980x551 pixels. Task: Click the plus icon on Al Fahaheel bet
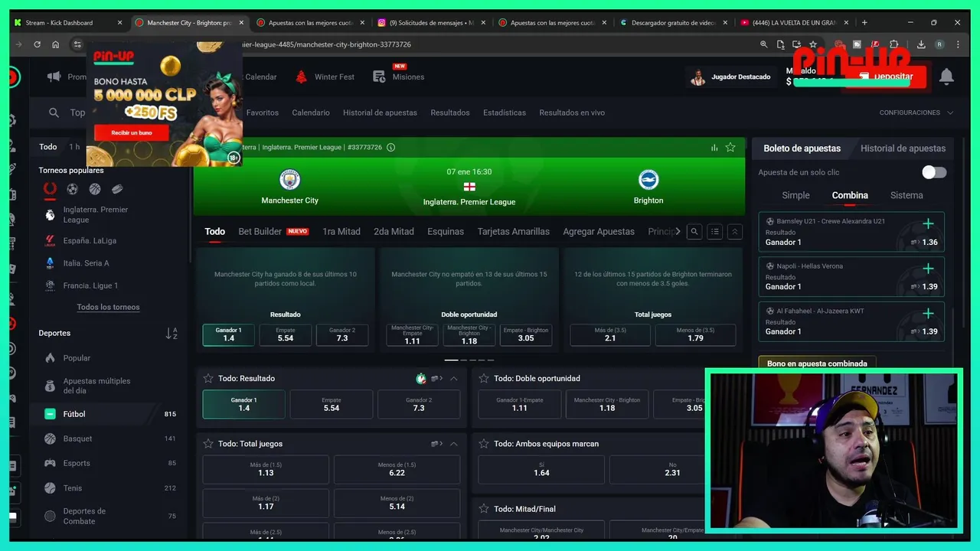(x=928, y=313)
